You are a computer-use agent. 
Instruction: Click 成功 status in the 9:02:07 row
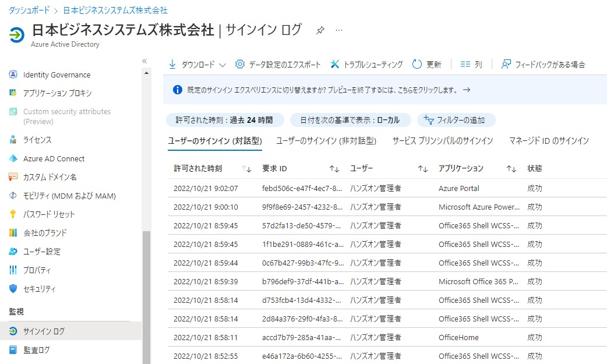coord(535,188)
